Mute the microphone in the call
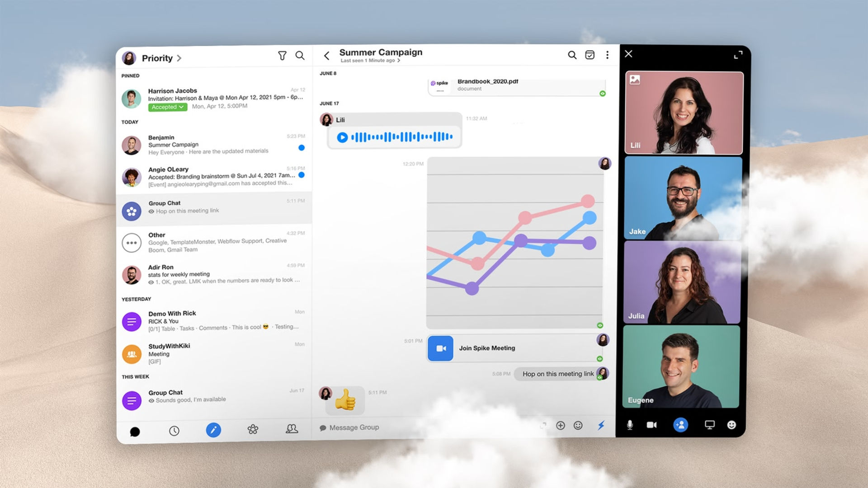This screenshot has width=868, height=488. coord(630,425)
